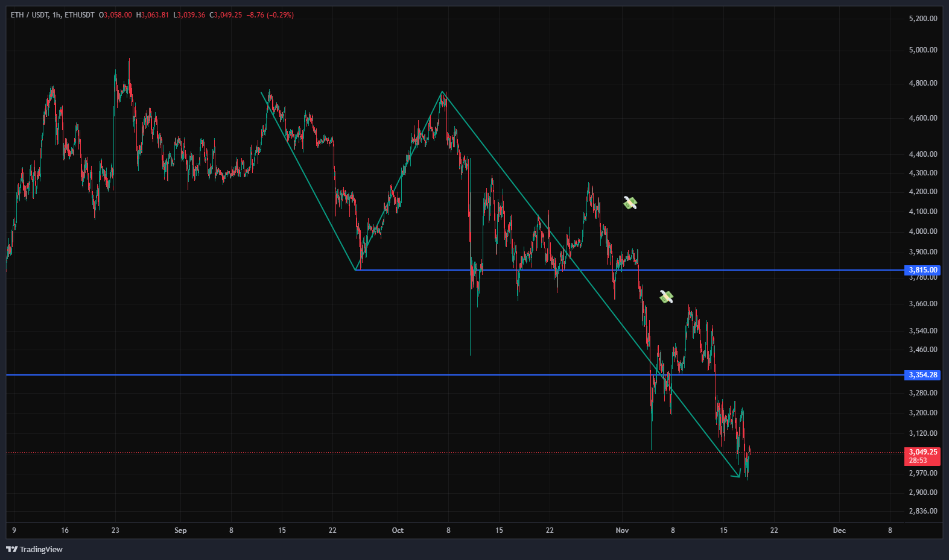Click the upper money emoji icon on the chart
This screenshot has width=949, height=560.
click(630, 203)
